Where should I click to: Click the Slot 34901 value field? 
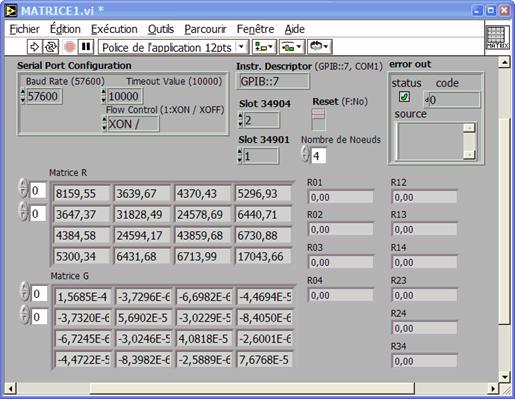tap(261, 156)
